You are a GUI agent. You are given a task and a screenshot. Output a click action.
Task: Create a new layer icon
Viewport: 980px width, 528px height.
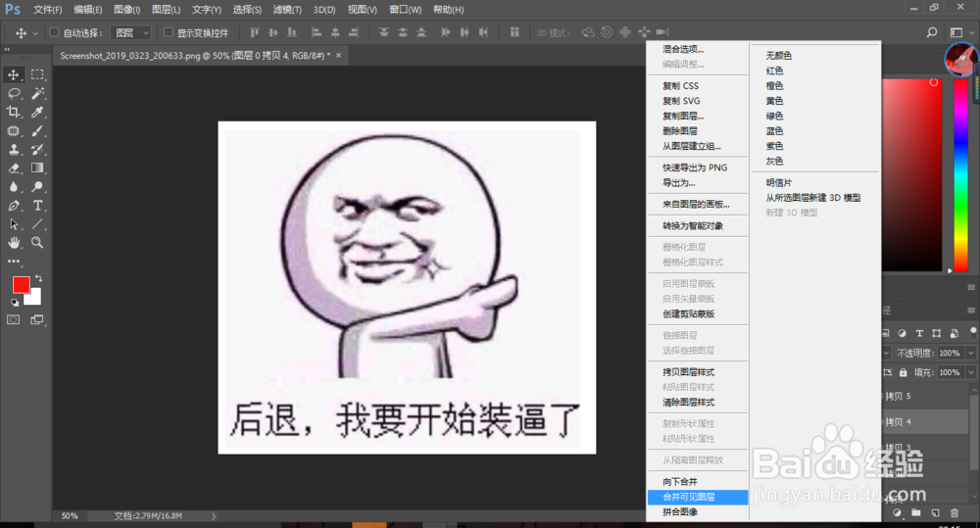point(935,513)
